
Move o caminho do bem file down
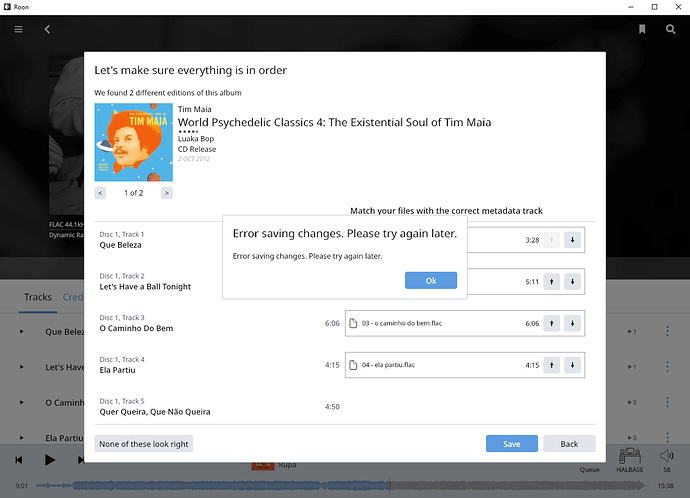[572, 323]
